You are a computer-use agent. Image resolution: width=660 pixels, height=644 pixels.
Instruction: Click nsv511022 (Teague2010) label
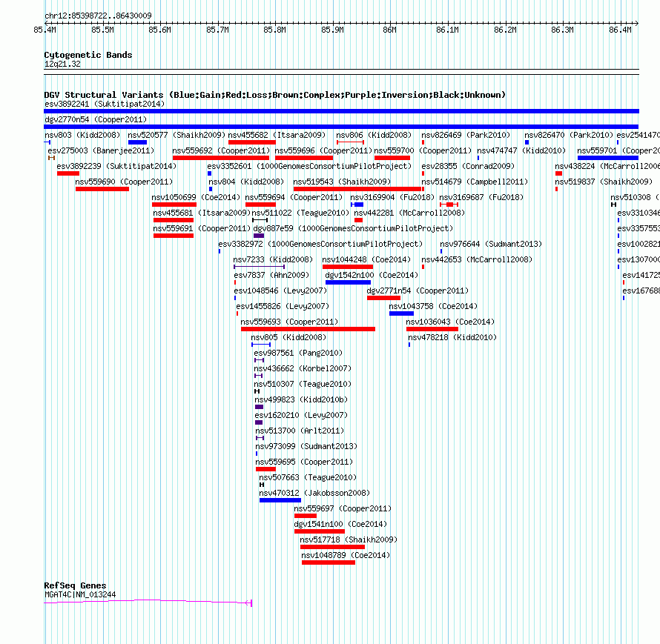click(300, 213)
